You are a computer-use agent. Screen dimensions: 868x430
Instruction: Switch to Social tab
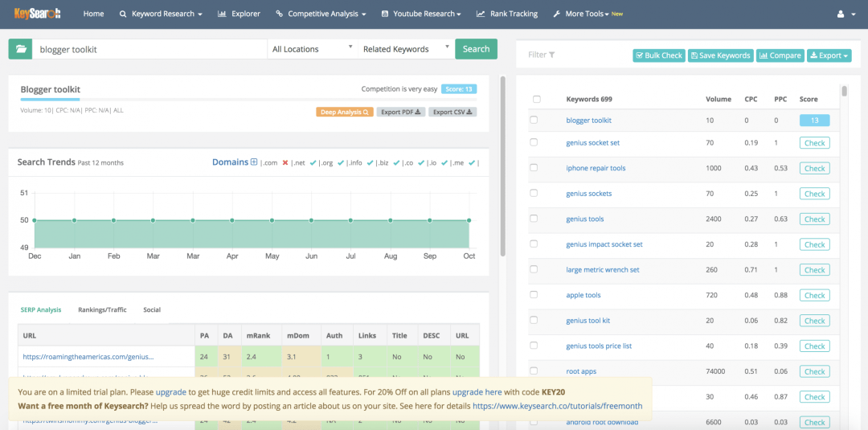pyautogui.click(x=152, y=310)
